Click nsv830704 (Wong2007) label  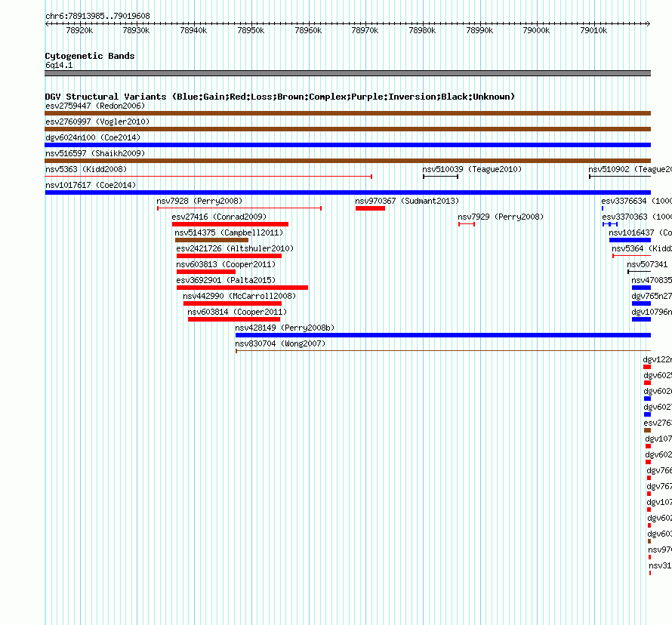pos(280,343)
